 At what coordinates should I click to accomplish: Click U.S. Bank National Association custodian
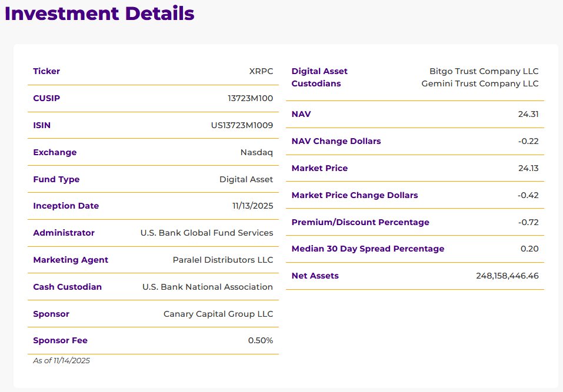coord(208,287)
